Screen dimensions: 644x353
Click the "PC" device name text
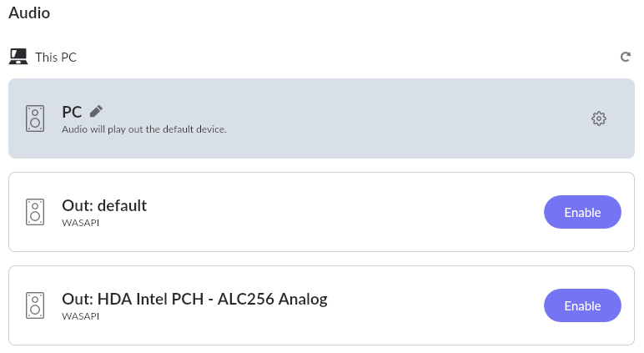point(72,112)
